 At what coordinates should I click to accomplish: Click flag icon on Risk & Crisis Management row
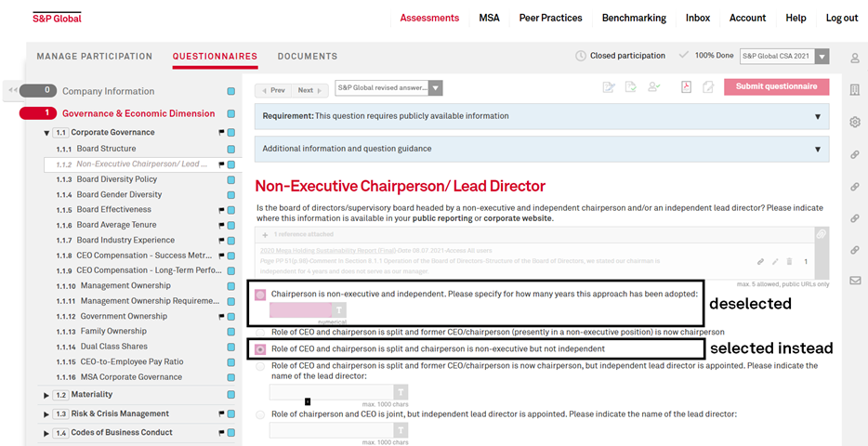pyautogui.click(x=221, y=413)
